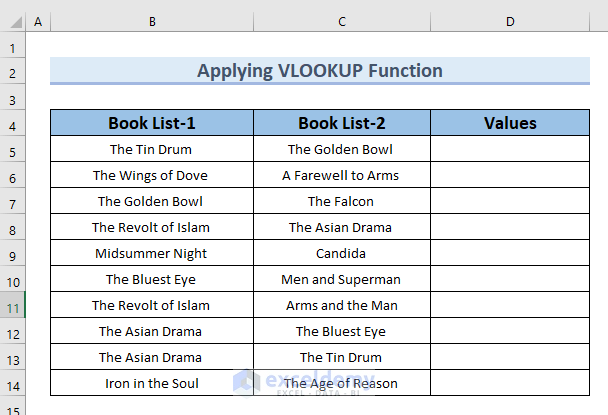Viewport: 608px width, 415px height.
Task: Select the 'Midsummer Night' cell
Action: (x=151, y=254)
